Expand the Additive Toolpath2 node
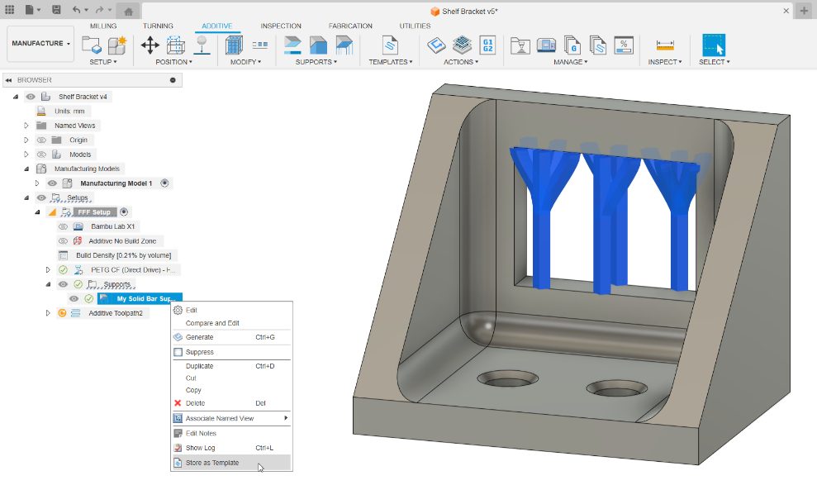 (x=48, y=313)
